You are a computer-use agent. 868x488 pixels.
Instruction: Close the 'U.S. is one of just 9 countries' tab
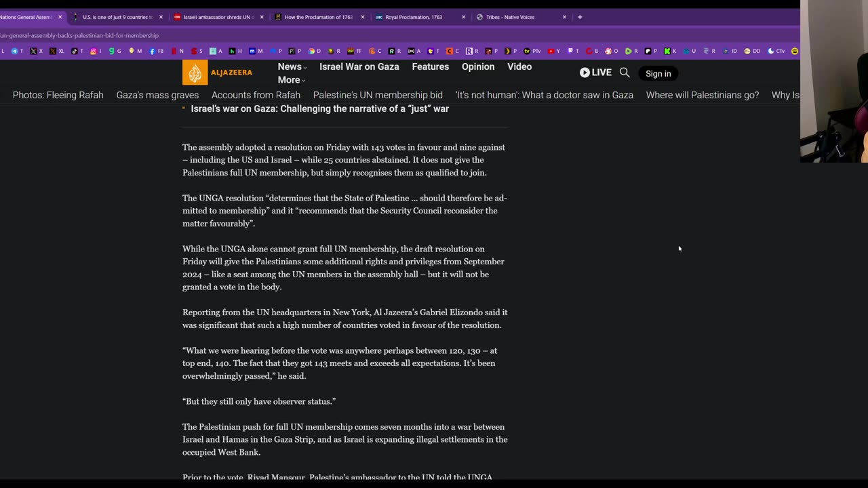point(161,17)
